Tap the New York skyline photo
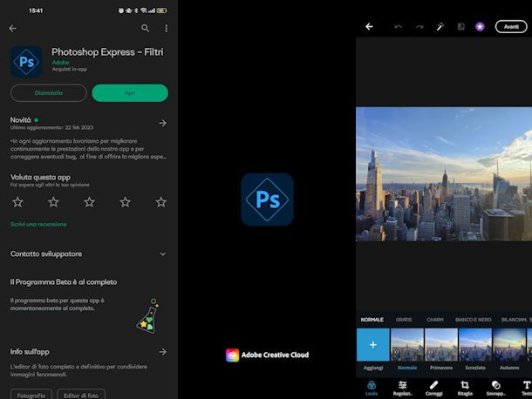 pos(444,174)
